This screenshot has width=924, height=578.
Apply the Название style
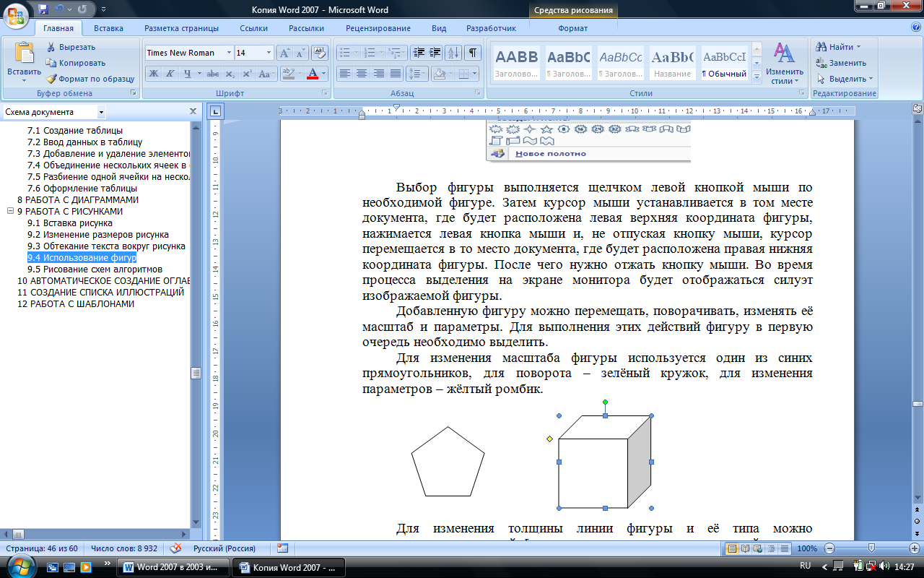[x=672, y=63]
